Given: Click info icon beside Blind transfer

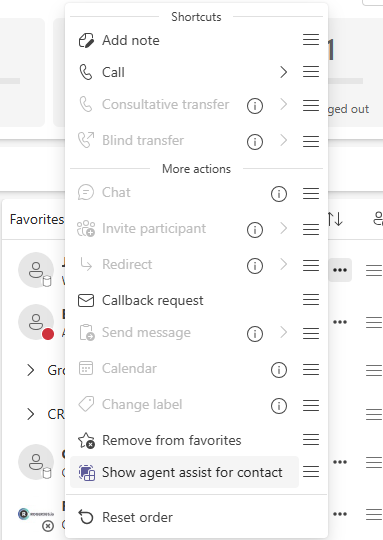Looking at the screenshot, I should tap(255, 141).
